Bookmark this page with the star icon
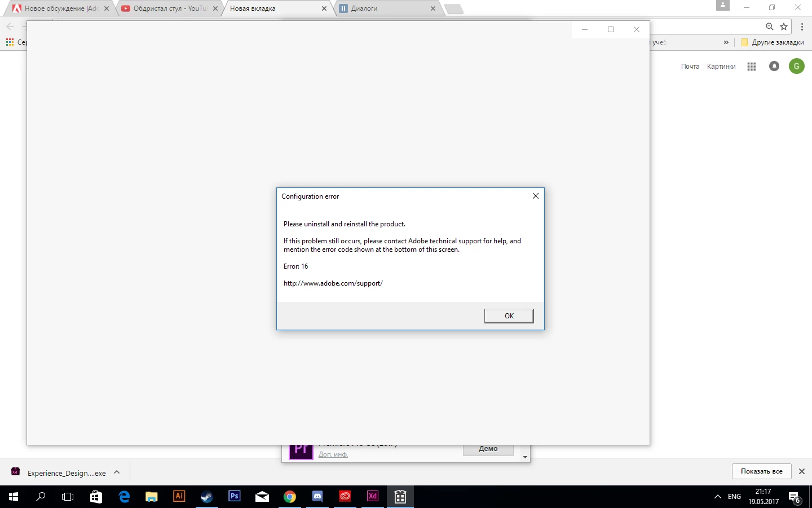The width and height of the screenshot is (812, 508). coord(784,27)
